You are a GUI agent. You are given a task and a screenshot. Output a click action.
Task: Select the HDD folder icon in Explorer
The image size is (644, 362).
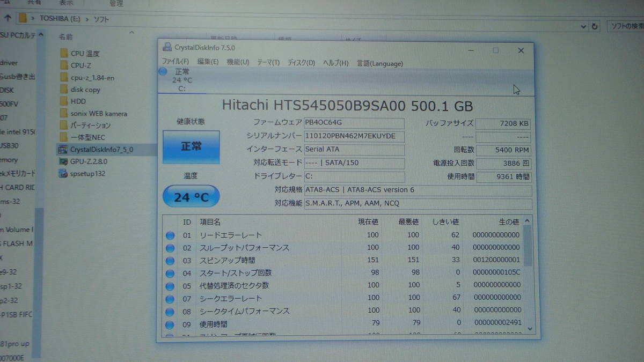(x=64, y=101)
